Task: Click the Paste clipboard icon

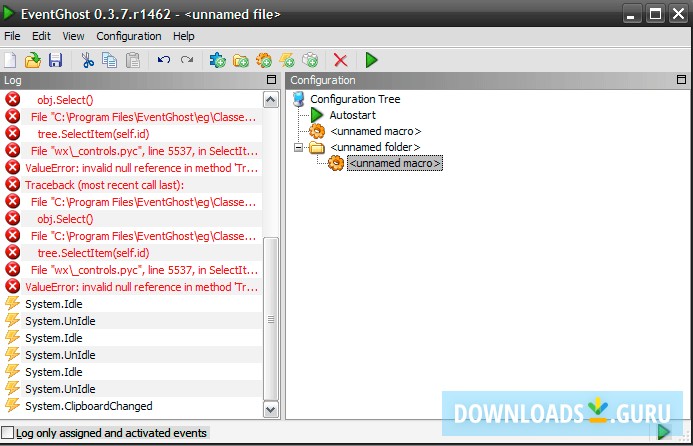Action: (133, 60)
